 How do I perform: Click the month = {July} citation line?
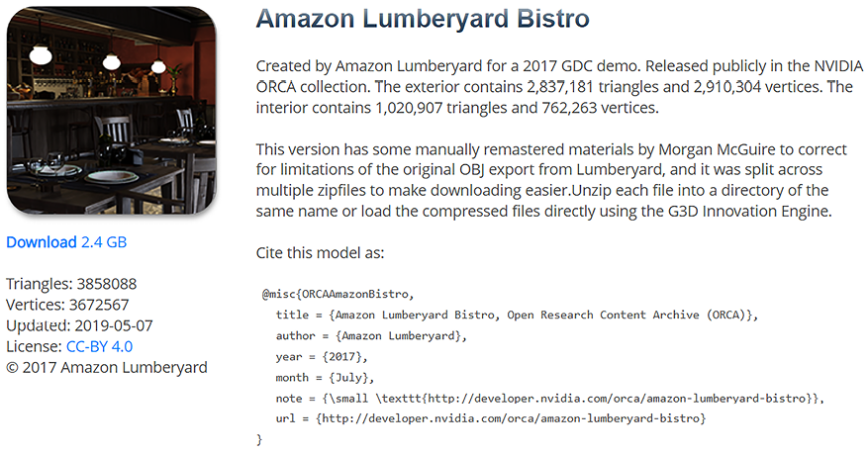coord(326,378)
